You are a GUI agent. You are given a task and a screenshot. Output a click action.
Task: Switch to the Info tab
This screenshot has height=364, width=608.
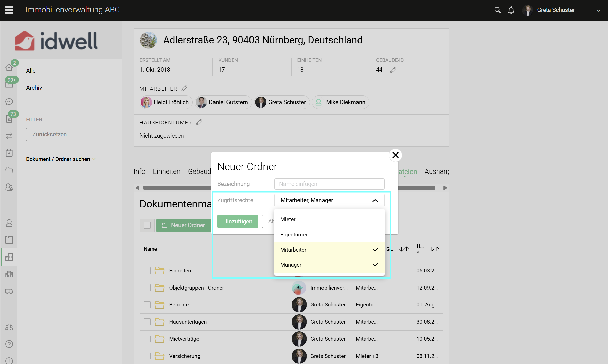[139, 171]
